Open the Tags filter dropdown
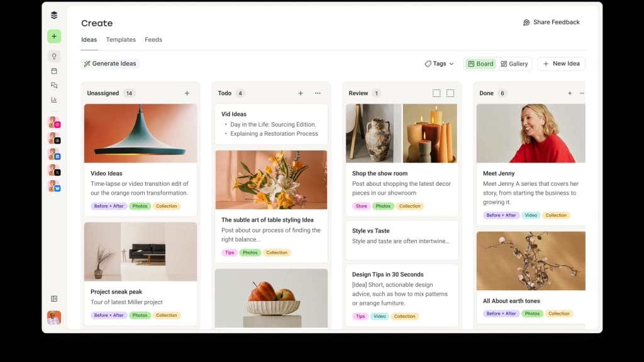 pos(439,64)
